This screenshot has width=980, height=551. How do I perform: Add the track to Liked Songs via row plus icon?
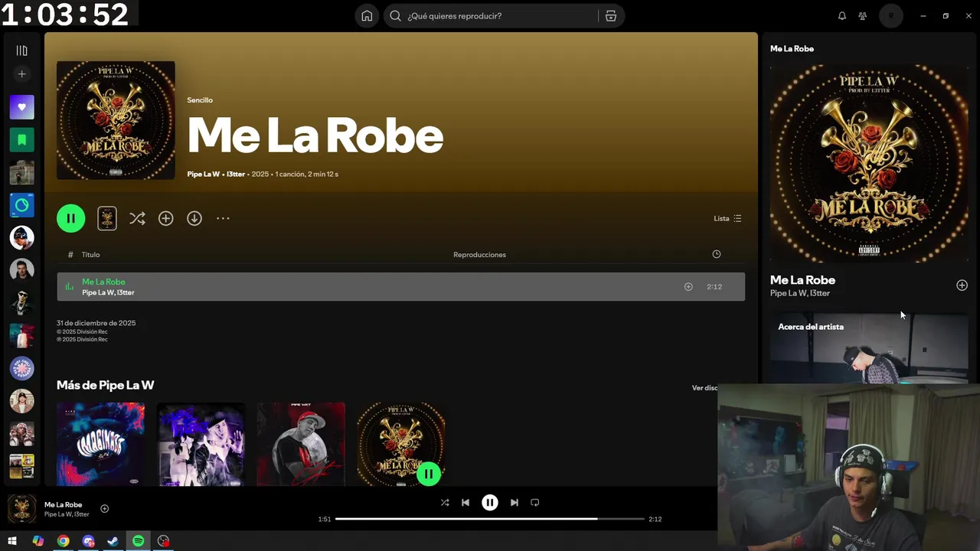(688, 287)
